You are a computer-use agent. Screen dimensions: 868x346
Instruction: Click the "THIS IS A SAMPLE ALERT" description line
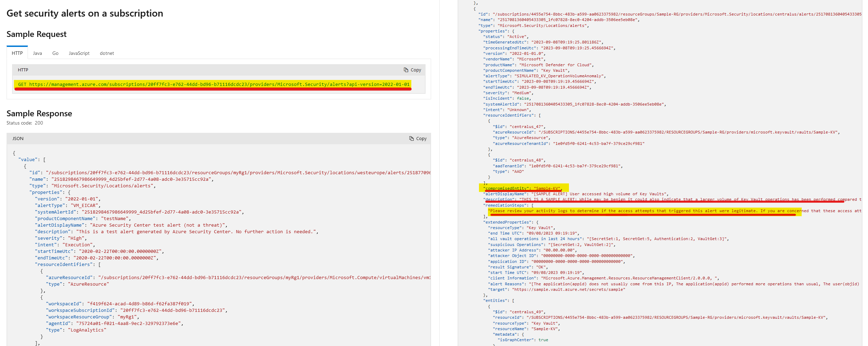[x=672, y=199]
